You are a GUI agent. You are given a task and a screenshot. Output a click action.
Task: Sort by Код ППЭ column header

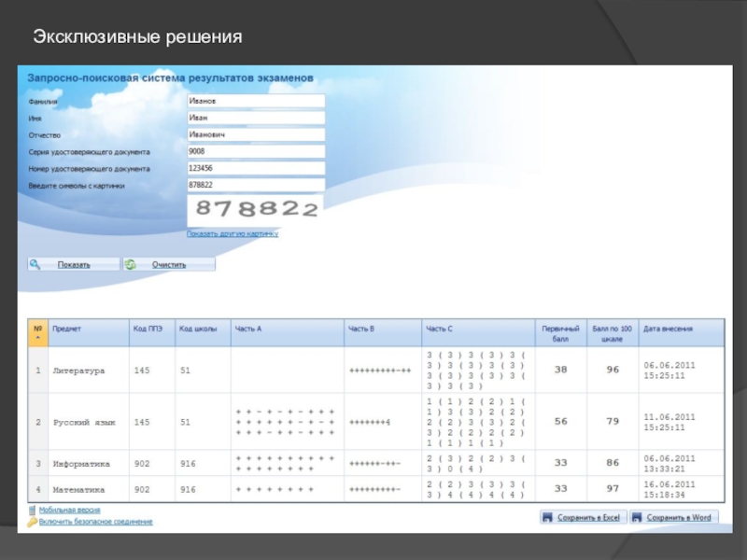click(x=152, y=332)
